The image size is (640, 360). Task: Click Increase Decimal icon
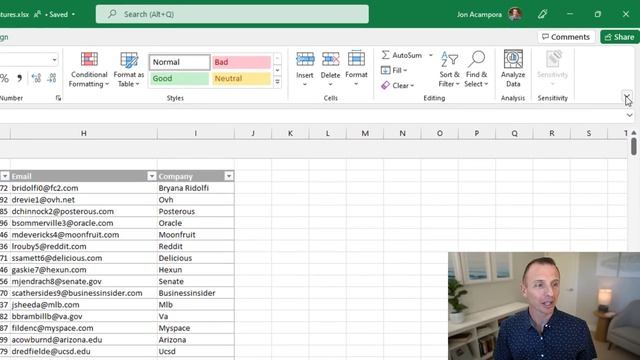[x=36, y=78]
